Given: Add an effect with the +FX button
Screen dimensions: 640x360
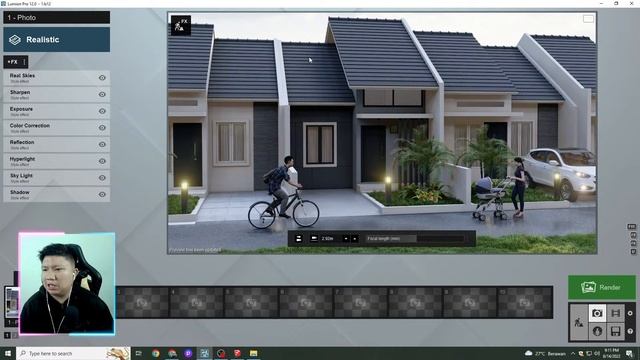Looking at the screenshot, I should point(13,62).
